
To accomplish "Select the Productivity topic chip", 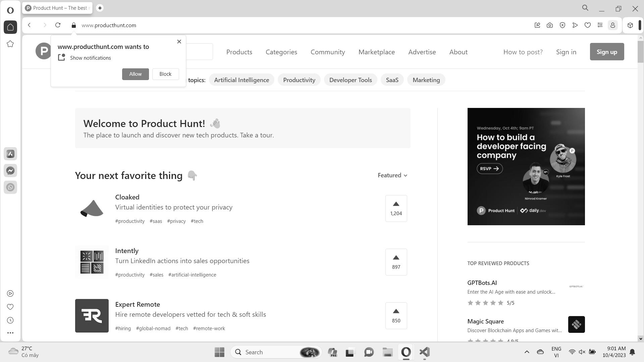I will [x=299, y=80].
